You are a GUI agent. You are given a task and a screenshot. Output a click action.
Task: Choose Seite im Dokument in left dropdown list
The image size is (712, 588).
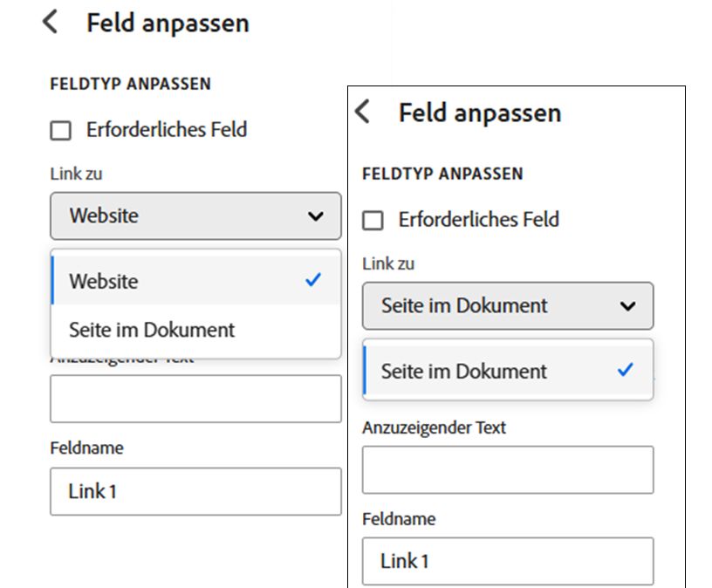(195, 330)
